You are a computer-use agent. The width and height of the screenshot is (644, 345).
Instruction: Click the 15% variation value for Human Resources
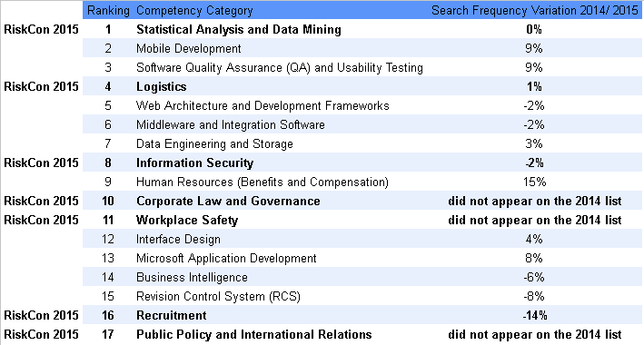534,182
